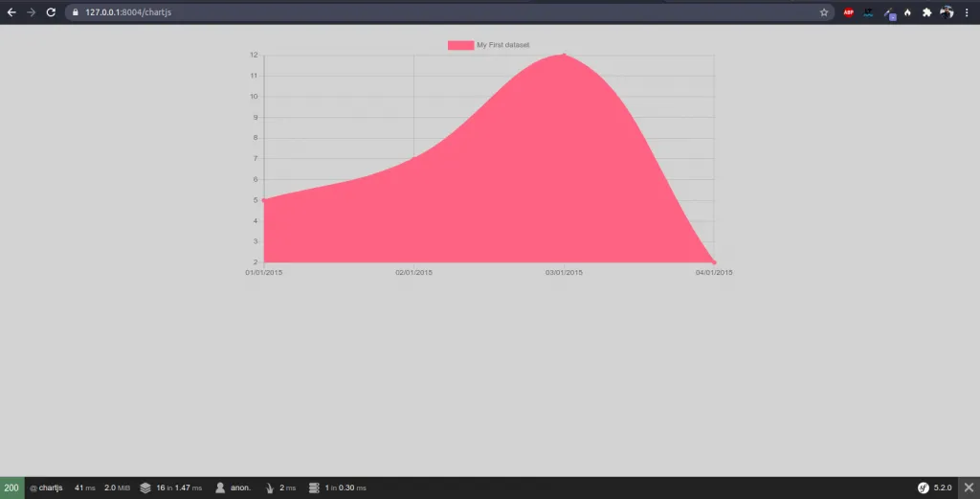Viewport: 980px width, 499px height.
Task: Click the chart peak point at 03/01/2015
Action: click(x=564, y=55)
